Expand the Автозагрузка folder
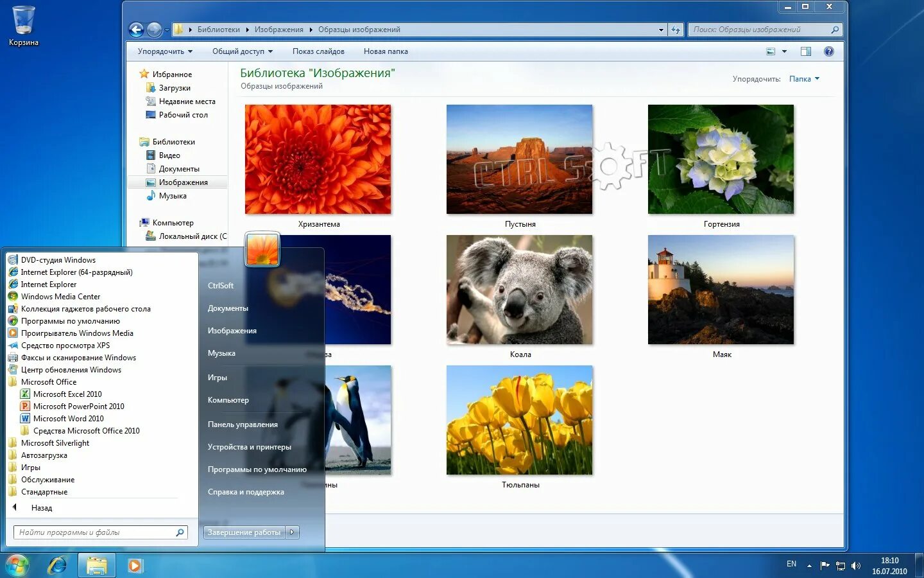This screenshot has height=578, width=924. (44, 455)
